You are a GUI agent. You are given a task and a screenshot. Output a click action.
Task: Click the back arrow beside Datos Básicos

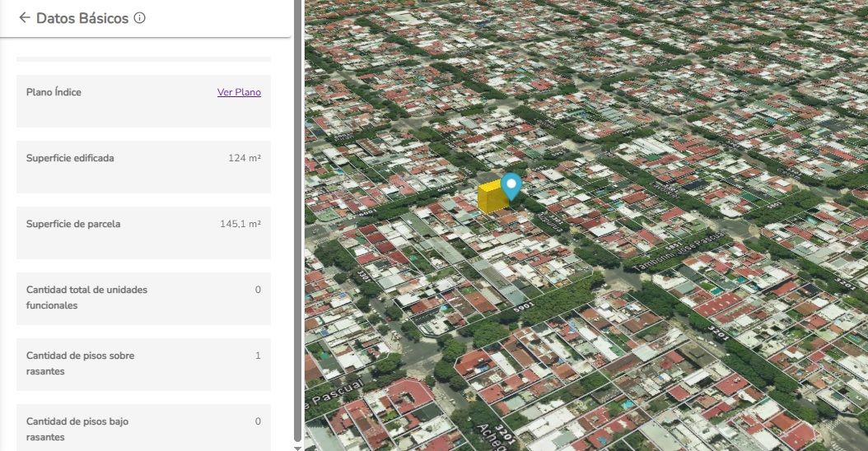pos(24,17)
